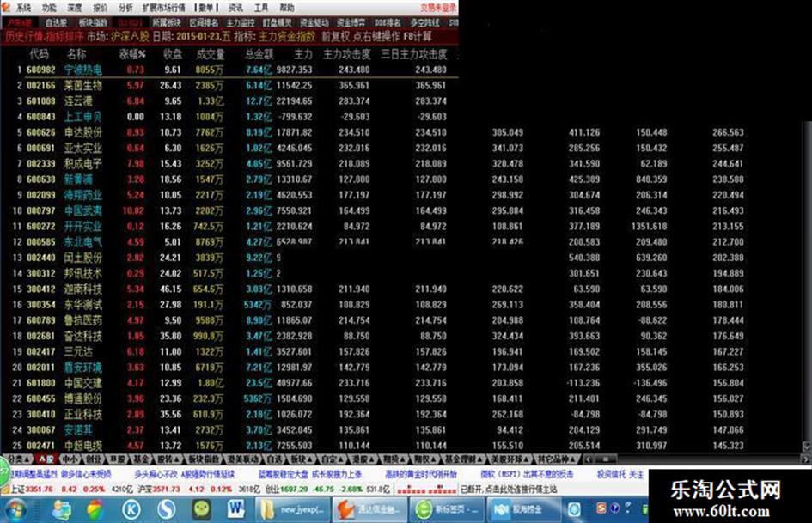Expand the 美股环球 bottom tab
Viewport: 812px width, 523px height.
point(510,459)
